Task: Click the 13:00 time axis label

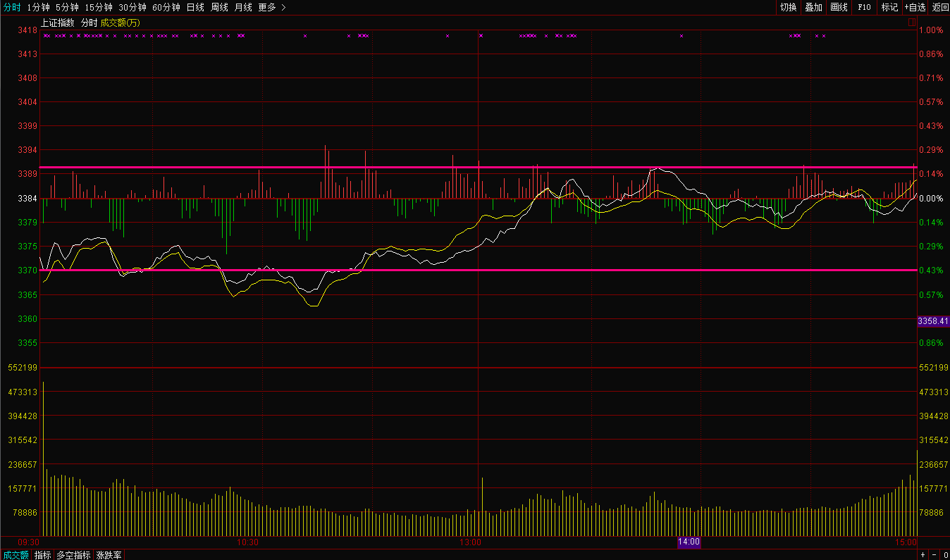Action: click(470, 542)
